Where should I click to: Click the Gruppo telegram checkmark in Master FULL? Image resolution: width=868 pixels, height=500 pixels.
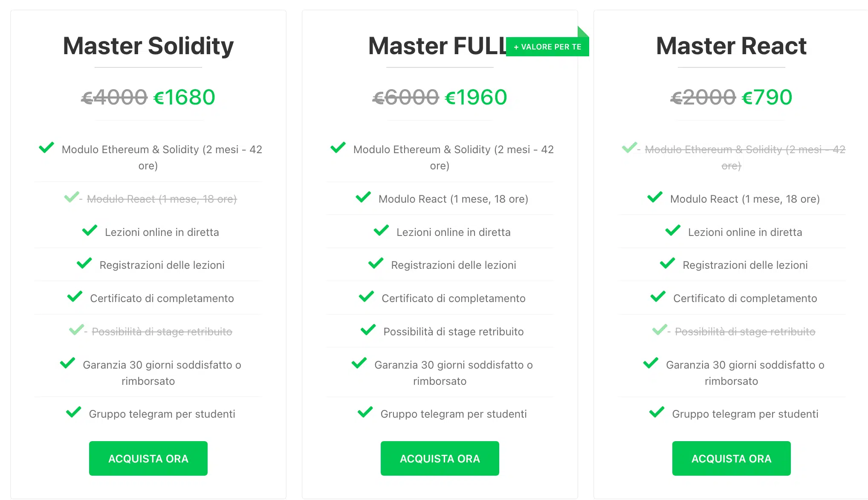coord(365,412)
